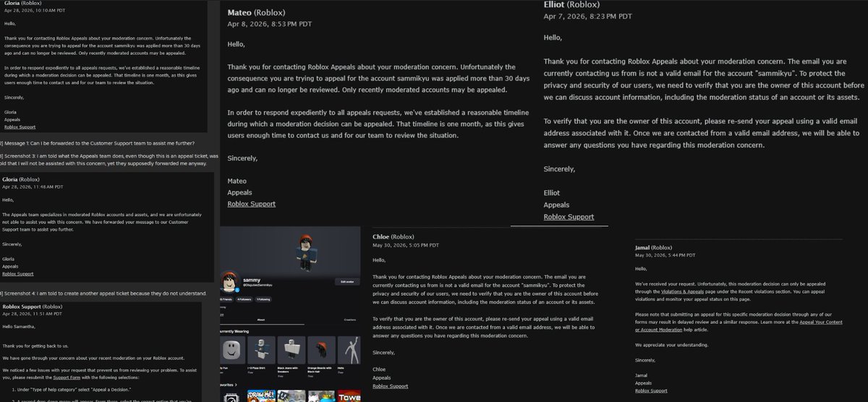Screen dimensions: 868x402
Task: Open Roblox Support link under Elliot's signature
Action: pos(569,217)
